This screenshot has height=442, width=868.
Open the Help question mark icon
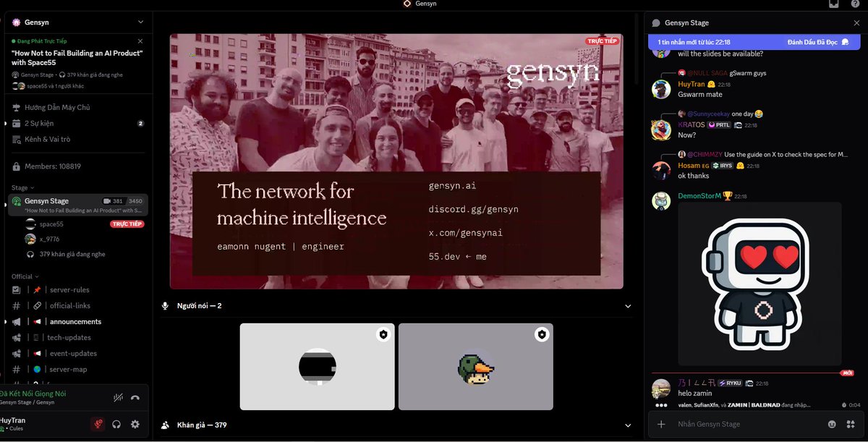point(856,4)
